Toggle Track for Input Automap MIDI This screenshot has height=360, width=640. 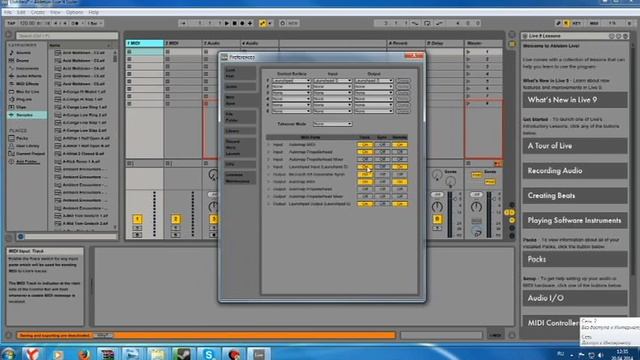click(364, 145)
